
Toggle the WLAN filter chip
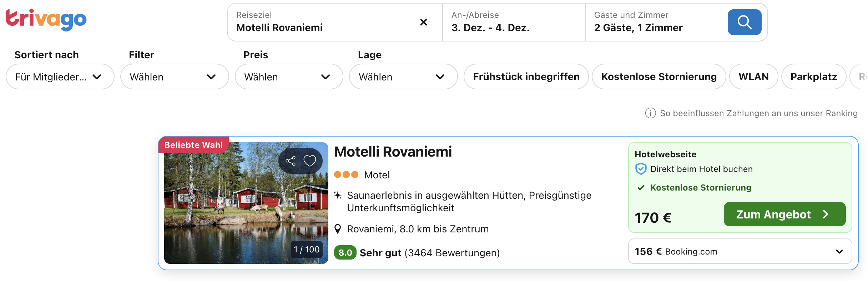753,77
